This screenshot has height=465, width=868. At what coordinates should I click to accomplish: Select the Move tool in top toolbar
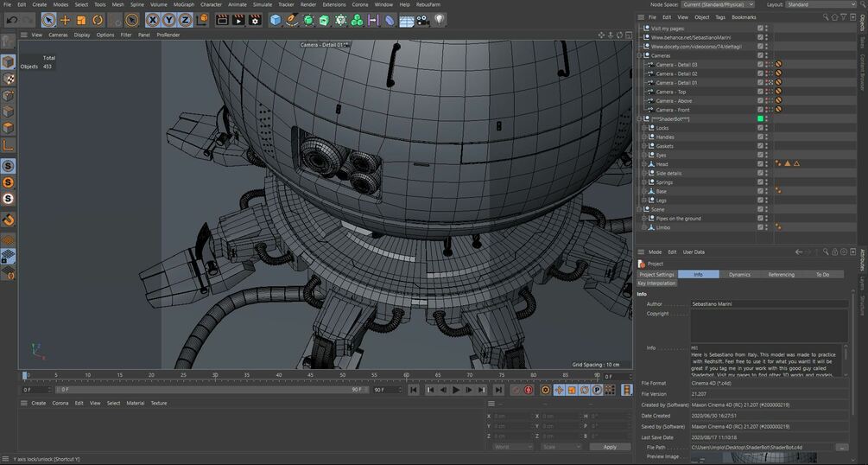[65, 19]
